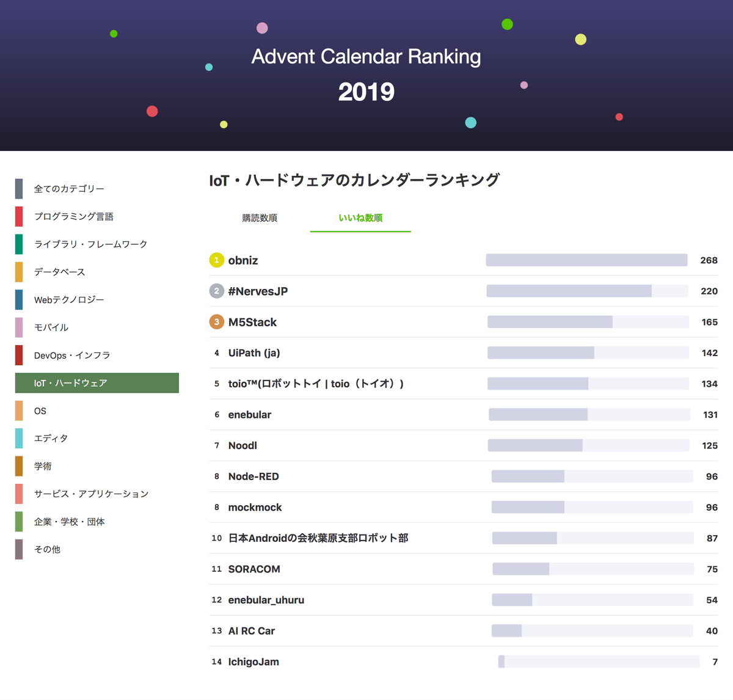Click the 75 likes count
Image resolution: width=733 pixels, height=700 pixels.
(712, 569)
